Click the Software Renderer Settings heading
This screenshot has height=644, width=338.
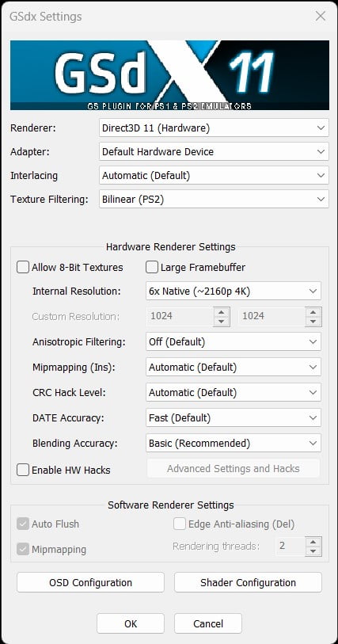(171, 505)
